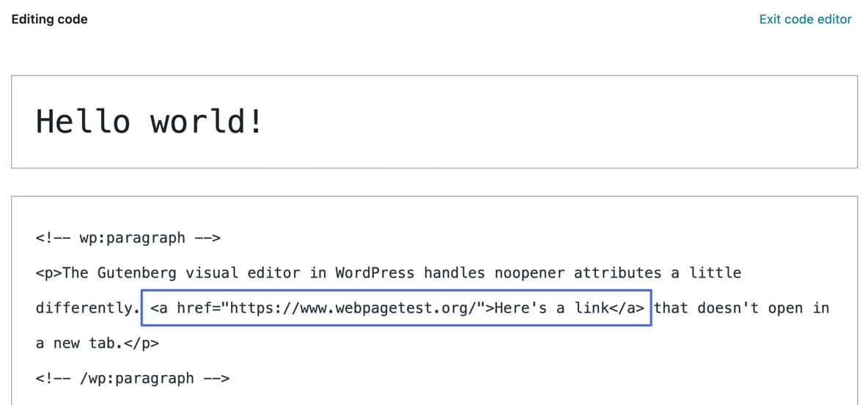Click the opening <p> tag
Image resolution: width=868 pixels, height=405 pixels.
[49, 273]
